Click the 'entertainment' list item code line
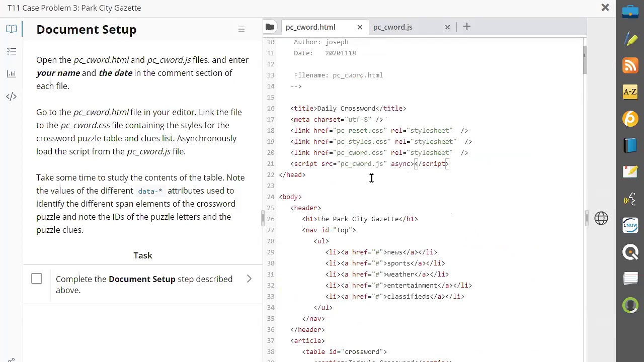This screenshot has height=362, width=644. pyautogui.click(x=398, y=286)
